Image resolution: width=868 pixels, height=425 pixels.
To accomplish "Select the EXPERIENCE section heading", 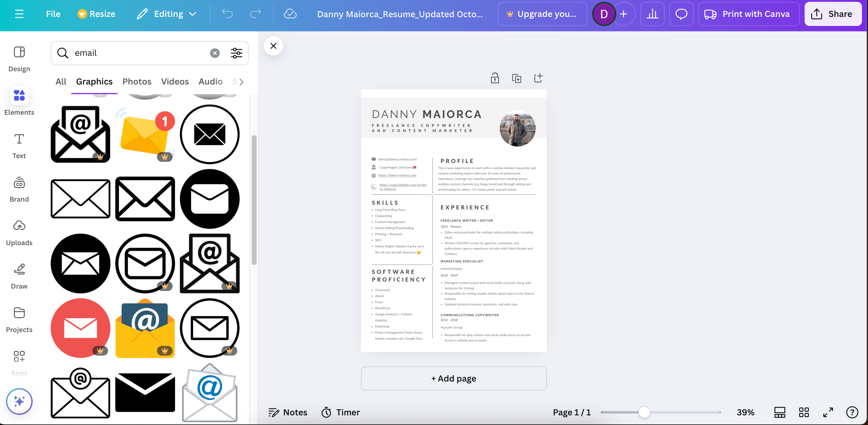I will click(465, 208).
